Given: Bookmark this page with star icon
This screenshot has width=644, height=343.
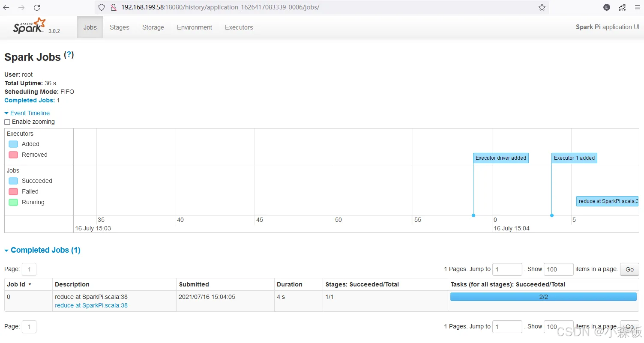Looking at the screenshot, I should [542, 7].
